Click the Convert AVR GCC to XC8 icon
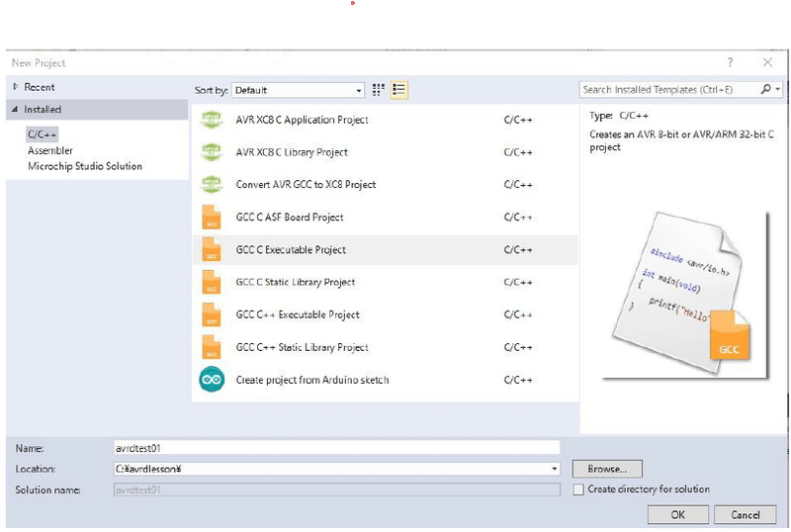The width and height of the screenshot is (791, 532). click(x=212, y=185)
